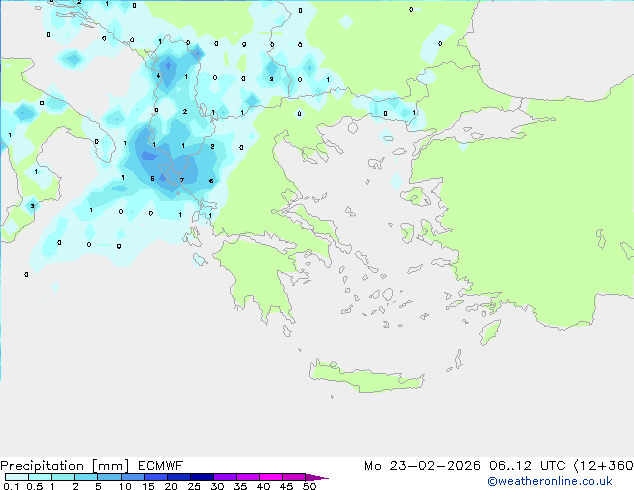The height and width of the screenshot is (490, 634).
Task: Click the '15' scale label
Action: 148,486
